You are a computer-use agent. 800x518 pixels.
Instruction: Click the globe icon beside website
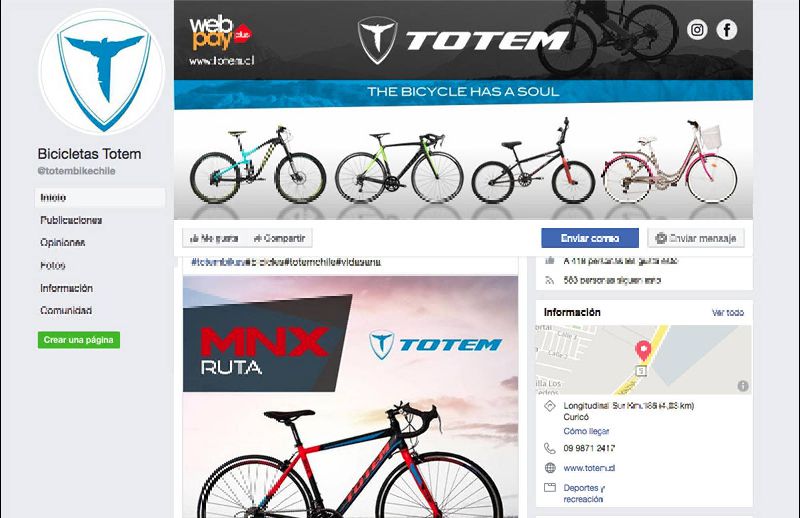pos(549,467)
